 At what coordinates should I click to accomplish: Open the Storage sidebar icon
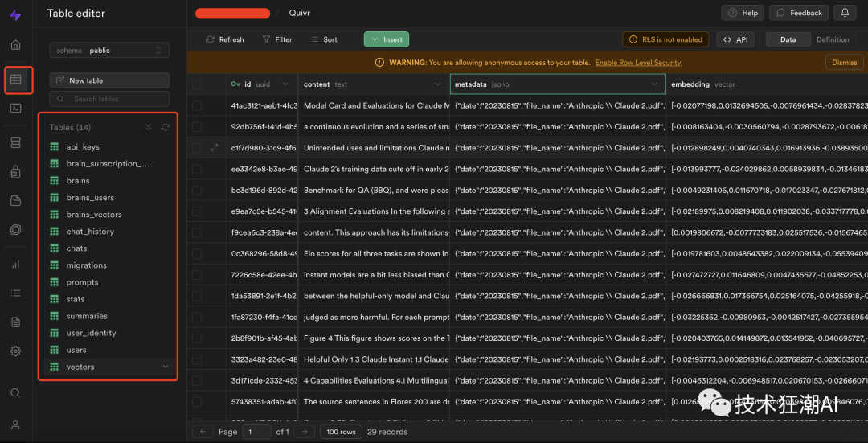pyautogui.click(x=15, y=200)
